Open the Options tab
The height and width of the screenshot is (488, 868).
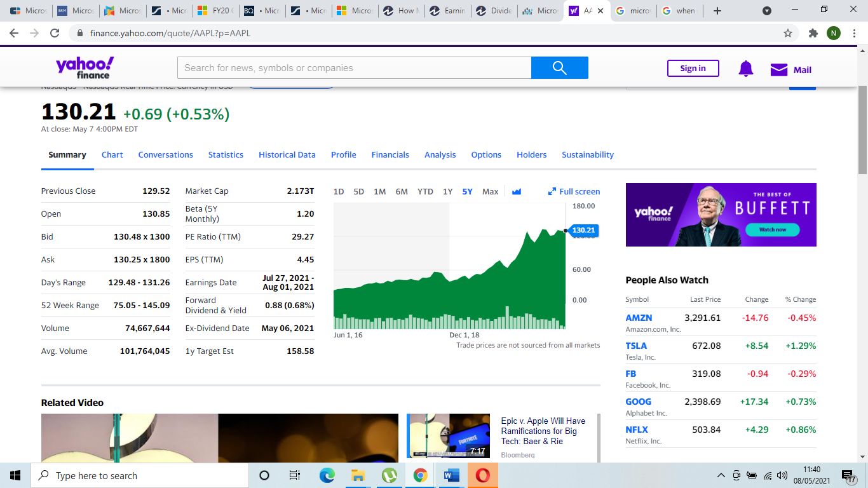(486, 154)
